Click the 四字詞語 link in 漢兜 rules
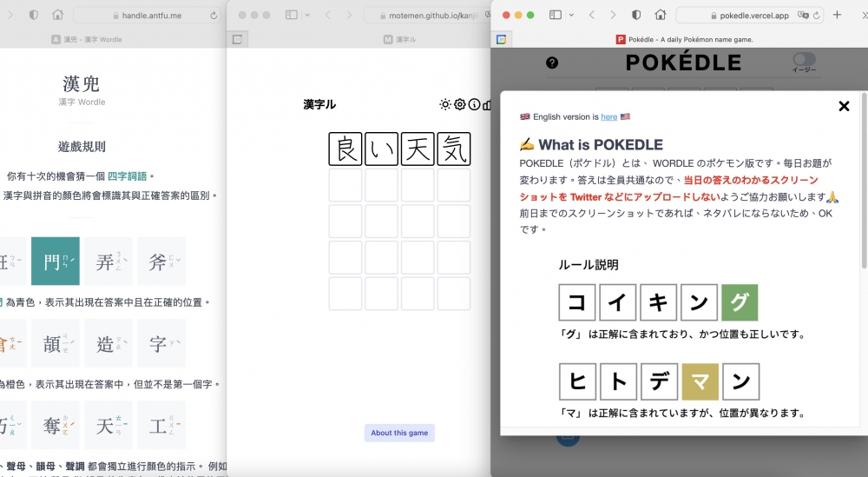The width and height of the screenshot is (868, 477). (x=127, y=176)
